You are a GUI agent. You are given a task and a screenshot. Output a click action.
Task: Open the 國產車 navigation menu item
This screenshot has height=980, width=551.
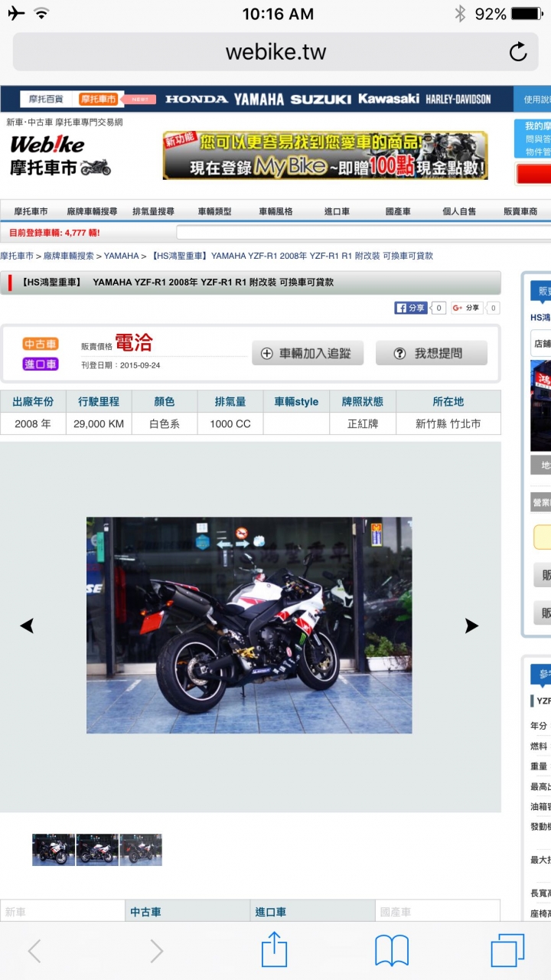pos(398,211)
